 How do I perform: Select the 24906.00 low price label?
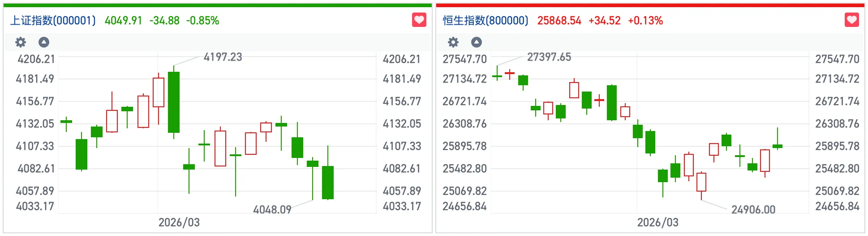point(753,210)
